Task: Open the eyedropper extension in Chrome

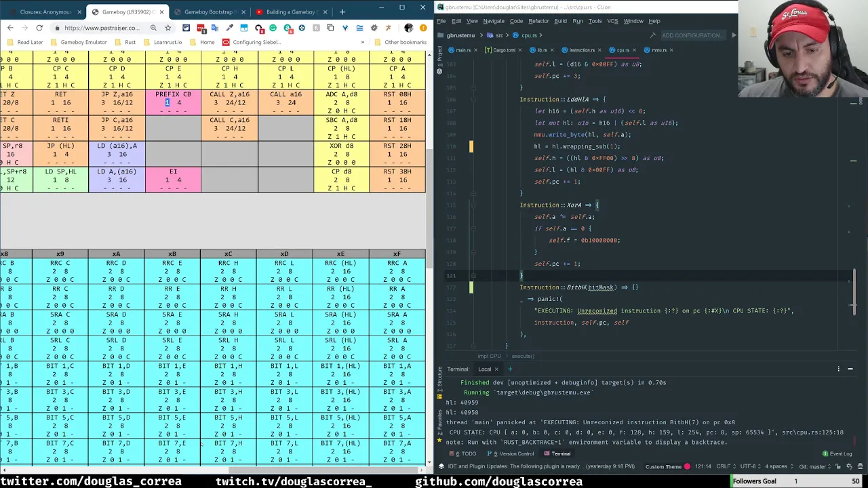Action: click(x=230, y=28)
